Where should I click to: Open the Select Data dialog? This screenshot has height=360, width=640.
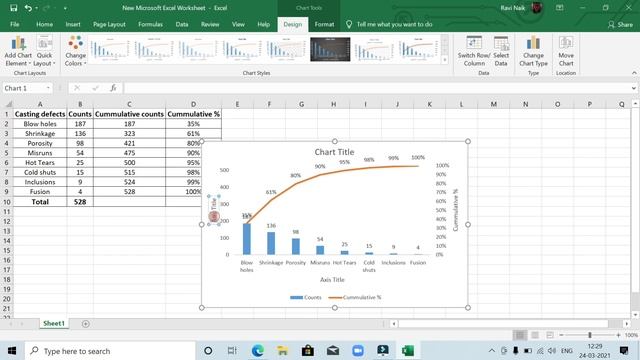501,51
